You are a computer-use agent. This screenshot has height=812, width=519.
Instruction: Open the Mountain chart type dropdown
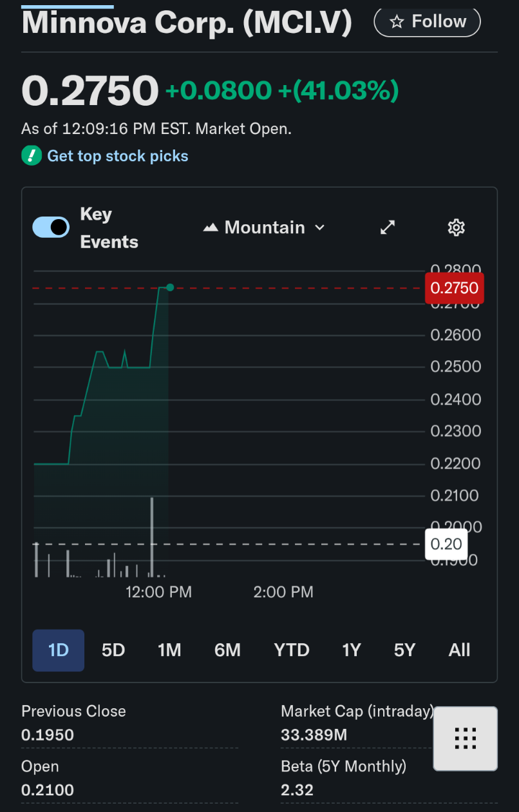click(x=265, y=227)
